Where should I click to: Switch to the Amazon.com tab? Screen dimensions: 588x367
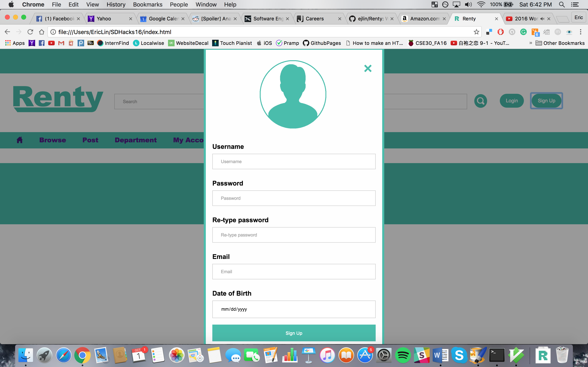pos(424,19)
